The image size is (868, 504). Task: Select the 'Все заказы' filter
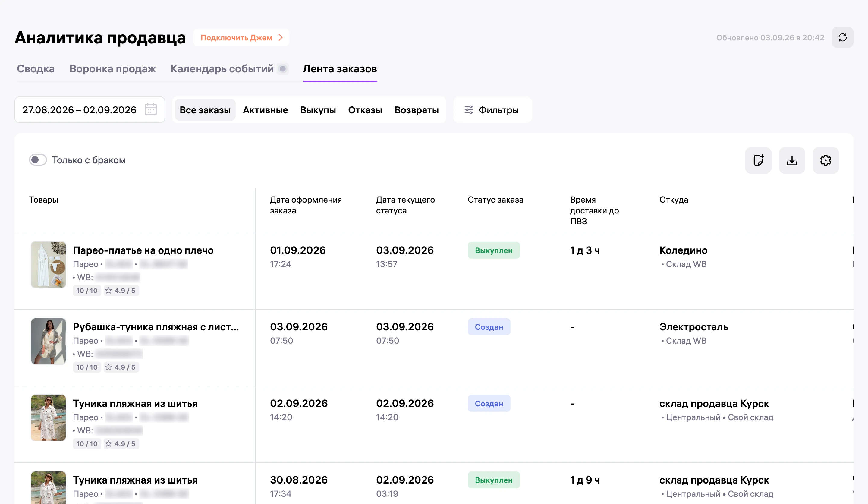pos(205,110)
